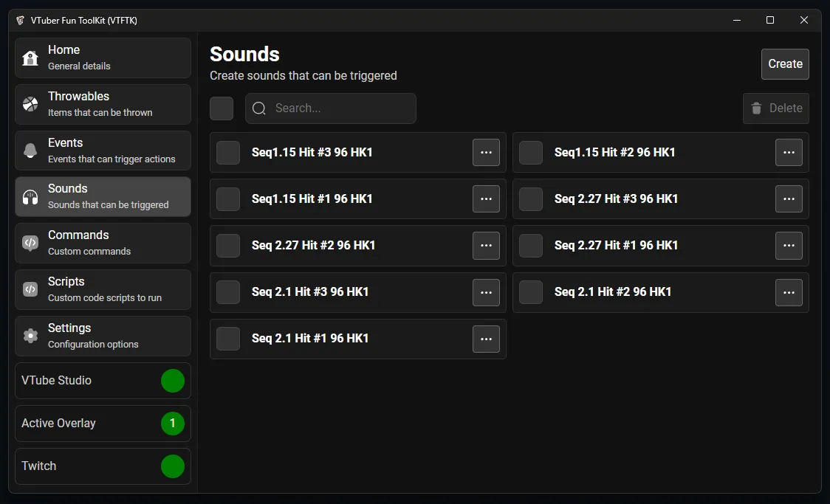Image resolution: width=830 pixels, height=504 pixels.
Task: Click the green VTube Studio status indicator
Action: pyautogui.click(x=173, y=381)
